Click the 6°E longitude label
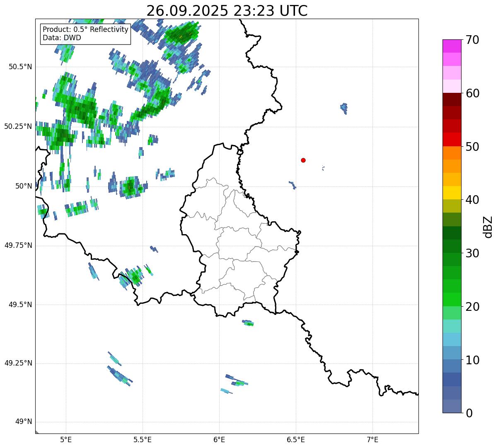Screen dimensions: 498x448 [x=219, y=440]
